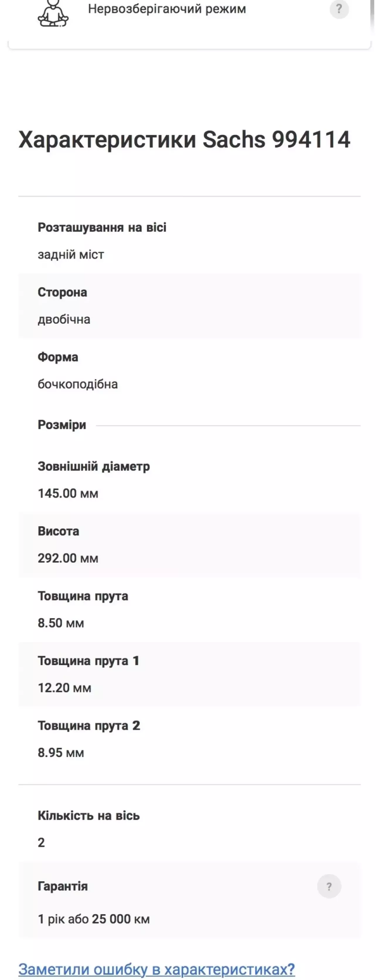Click the 'Висота' row label
Image resolution: width=380 pixels, height=980 pixels.
click(x=58, y=531)
